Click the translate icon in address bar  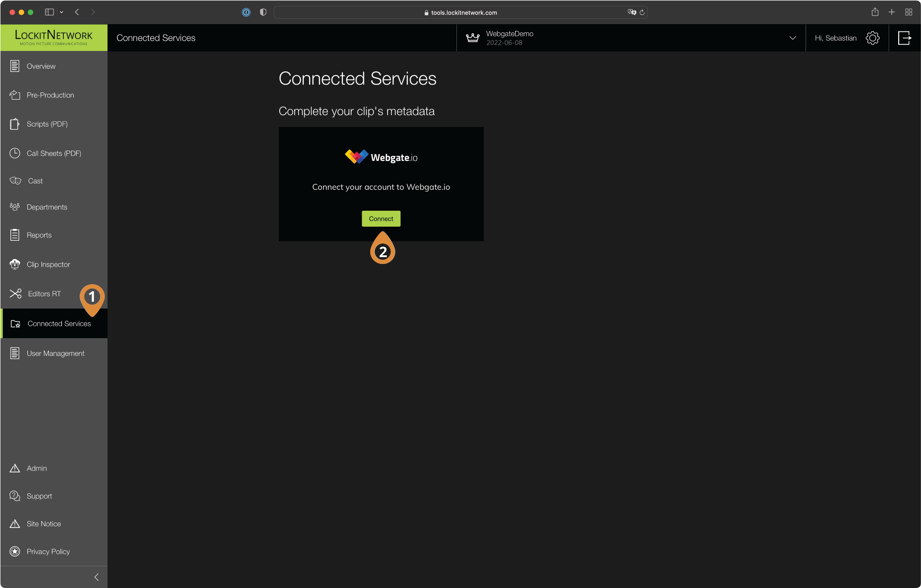(632, 12)
